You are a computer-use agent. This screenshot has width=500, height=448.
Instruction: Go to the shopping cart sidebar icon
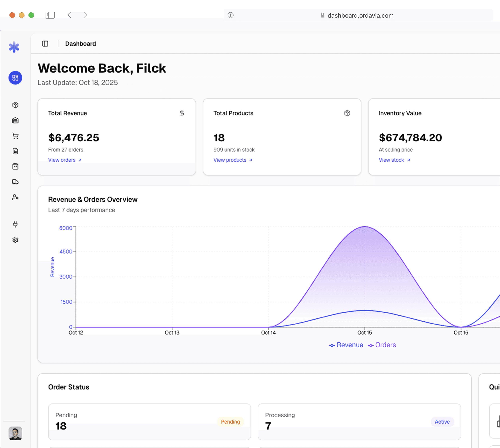point(15,136)
